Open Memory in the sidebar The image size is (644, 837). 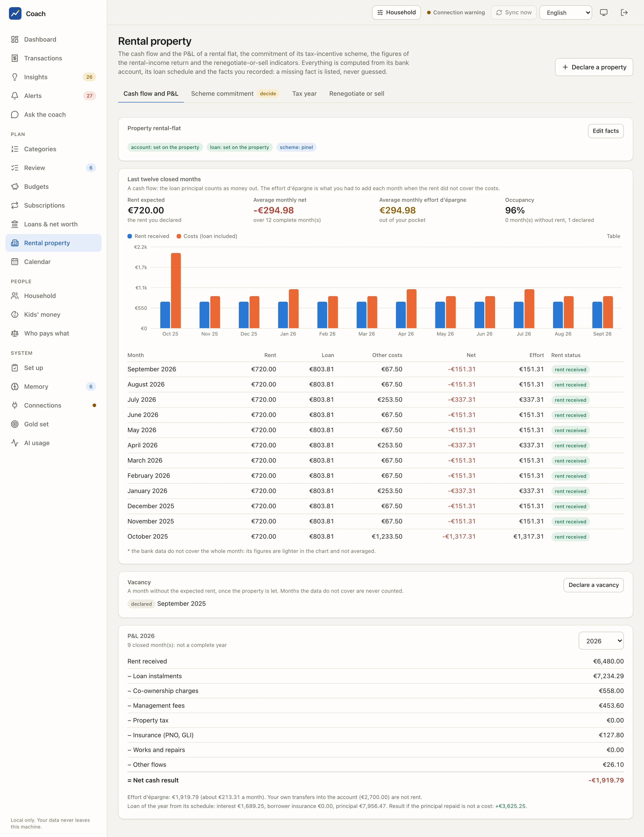pos(53,387)
